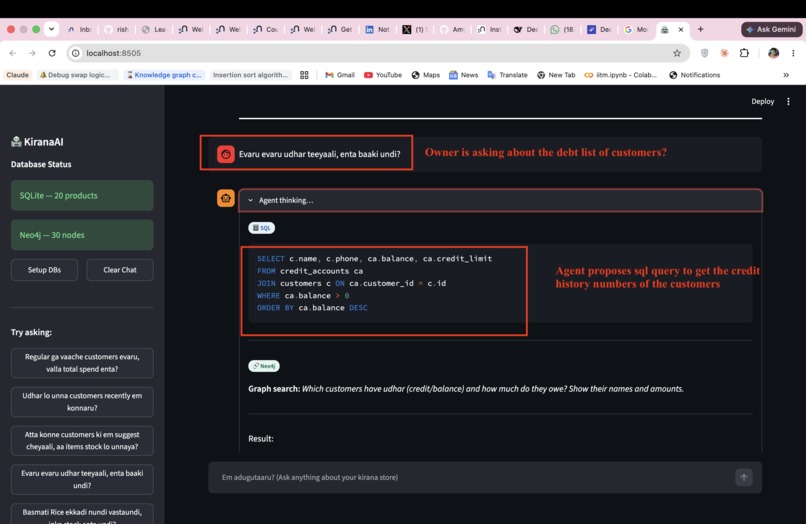Viewport: 806px width, 524px height.
Task: Bookmark this page with the star icon
Action: (677, 53)
